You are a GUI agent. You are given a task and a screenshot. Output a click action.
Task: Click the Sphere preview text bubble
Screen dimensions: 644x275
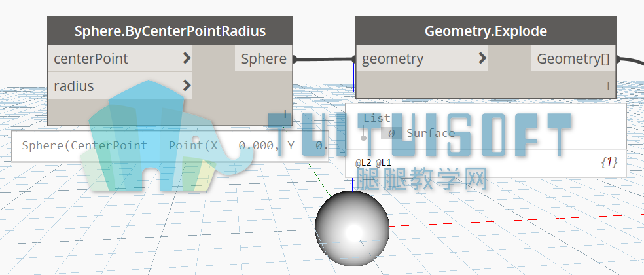click(170, 146)
